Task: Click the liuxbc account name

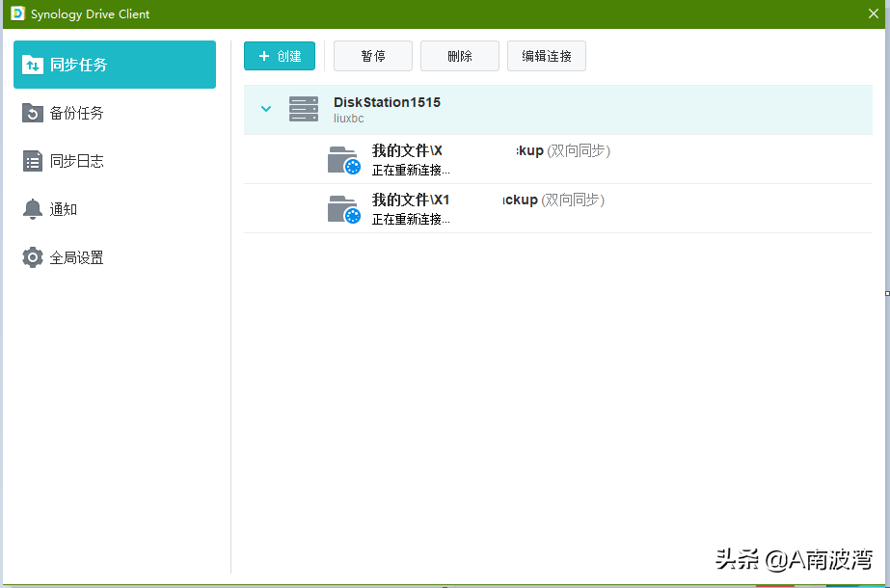Action: 348,119
